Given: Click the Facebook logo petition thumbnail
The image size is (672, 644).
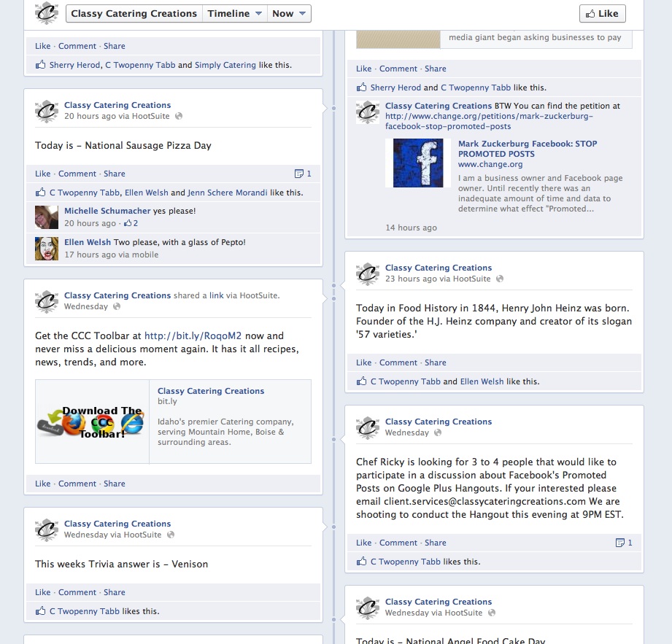Looking at the screenshot, I should (418, 163).
